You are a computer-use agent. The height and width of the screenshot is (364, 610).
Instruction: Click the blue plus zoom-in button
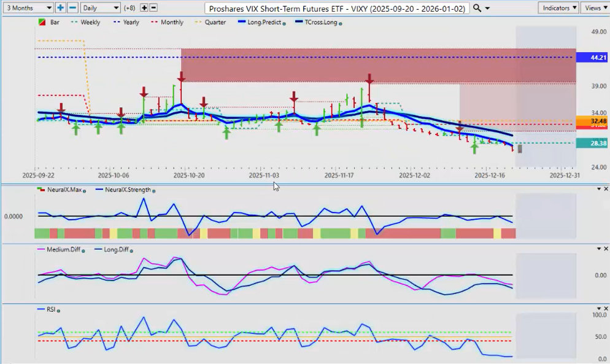click(60, 8)
